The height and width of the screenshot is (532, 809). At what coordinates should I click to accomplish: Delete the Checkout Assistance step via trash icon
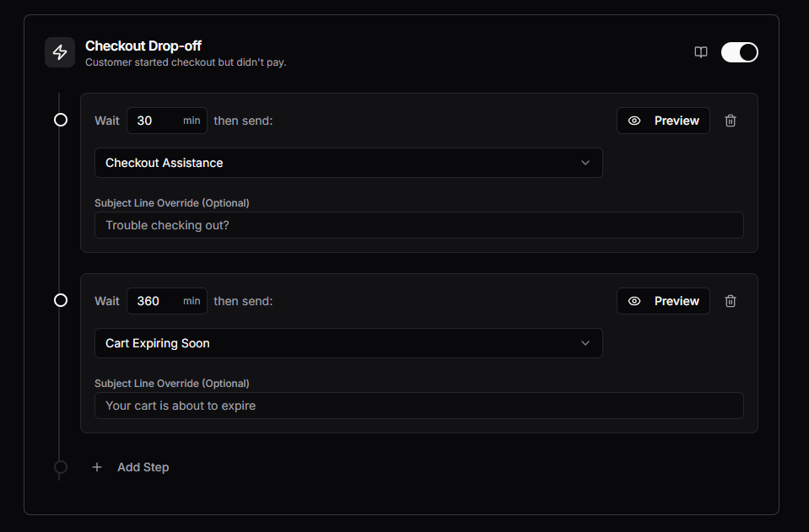pyautogui.click(x=730, y=120)
